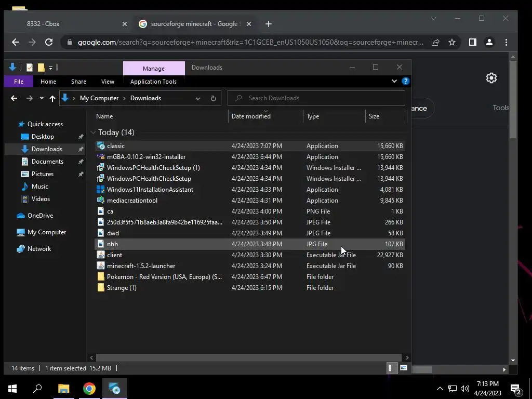Click the Google Tools link
The height and width of the screenshot is (399, 532).
click(501, 108)
